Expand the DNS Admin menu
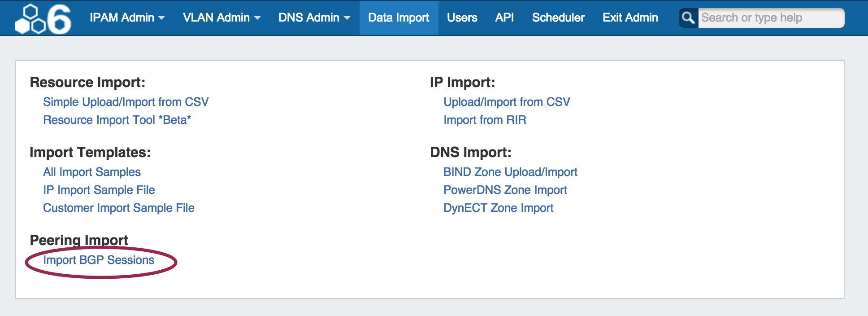868x316 pixels. tap(314, 18)
